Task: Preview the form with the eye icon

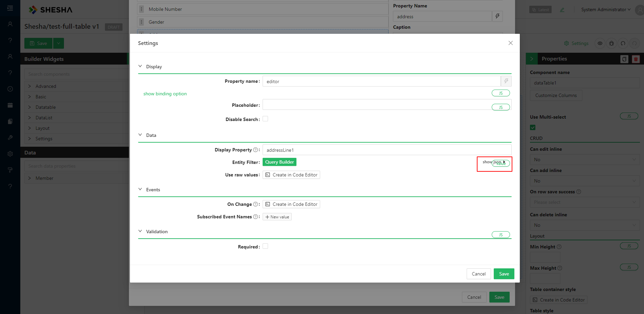Action: click(x=600, y=43)
